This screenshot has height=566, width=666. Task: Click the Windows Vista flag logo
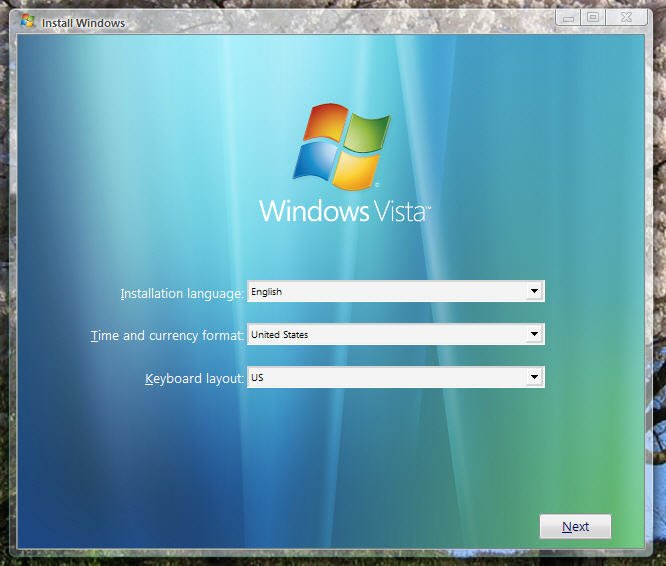click(x=339, y=146)
